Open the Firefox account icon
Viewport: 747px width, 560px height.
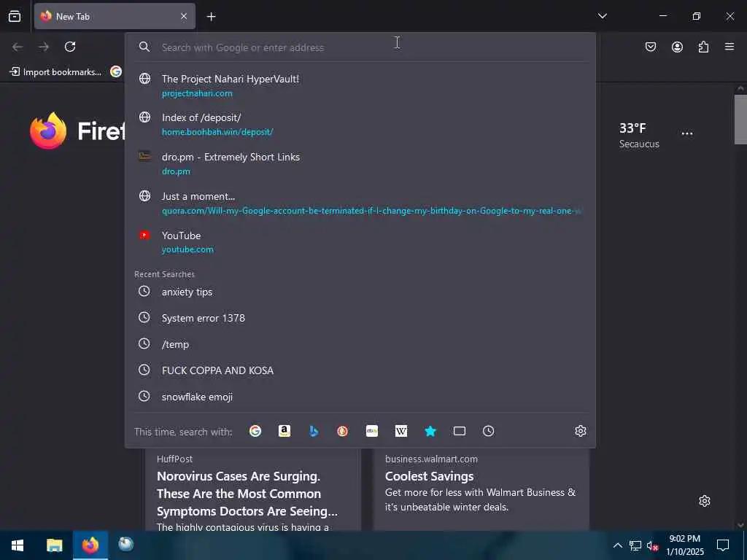tap(677, 47)
